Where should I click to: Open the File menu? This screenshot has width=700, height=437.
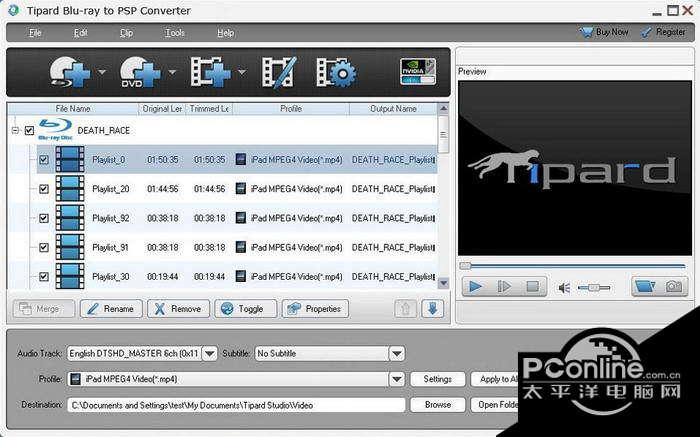(x=35, y=33)
